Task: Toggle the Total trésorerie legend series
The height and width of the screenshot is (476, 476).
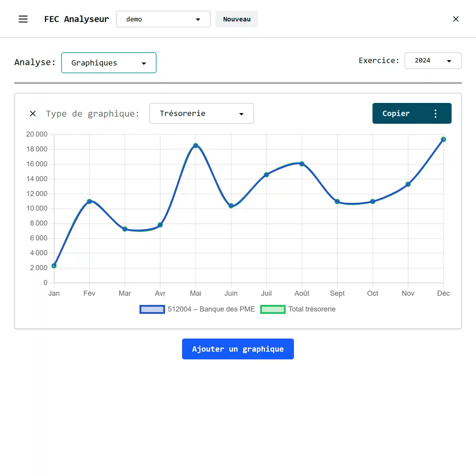Action: 311,309
